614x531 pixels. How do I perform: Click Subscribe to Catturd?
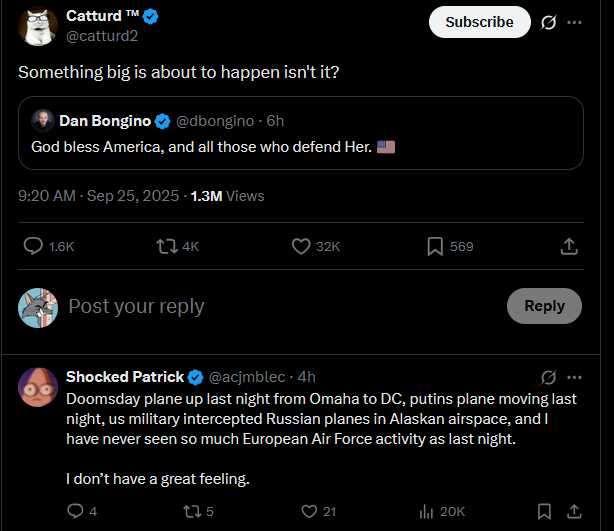click(479, 22)
